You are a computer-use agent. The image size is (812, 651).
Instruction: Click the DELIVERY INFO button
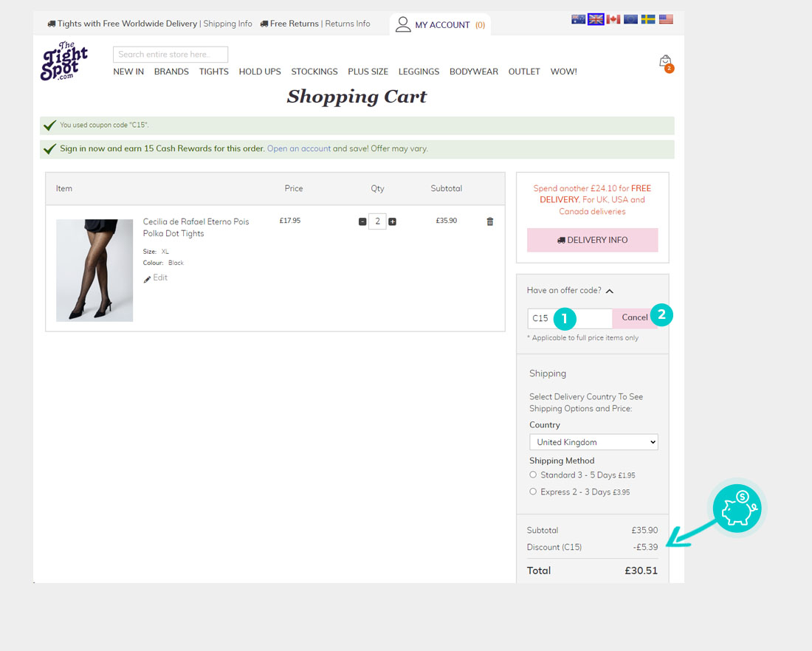pos(593,241)
